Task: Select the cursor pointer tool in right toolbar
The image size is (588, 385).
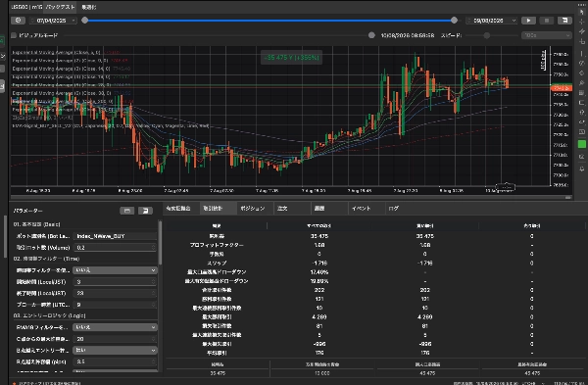Action: [x=581, y=12]
